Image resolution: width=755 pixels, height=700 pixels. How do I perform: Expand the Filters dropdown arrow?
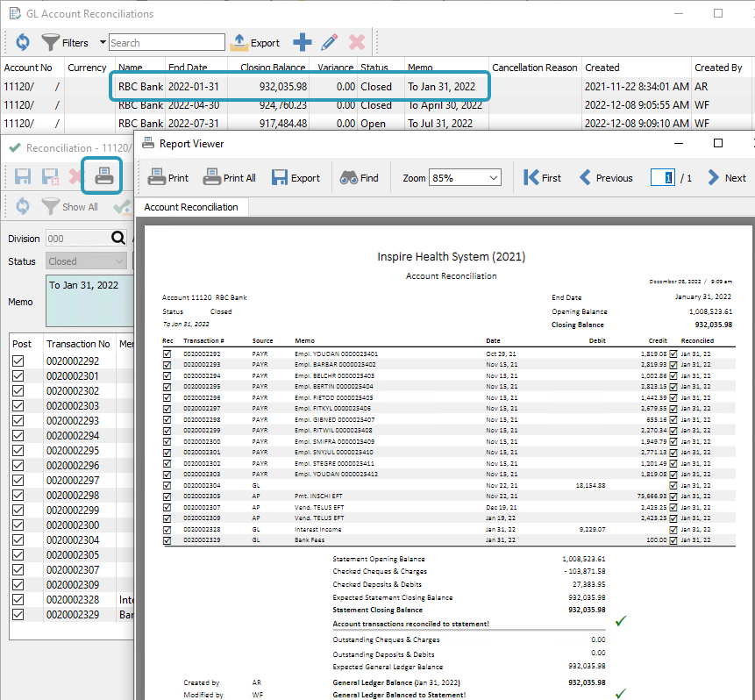tap(103, 42)
